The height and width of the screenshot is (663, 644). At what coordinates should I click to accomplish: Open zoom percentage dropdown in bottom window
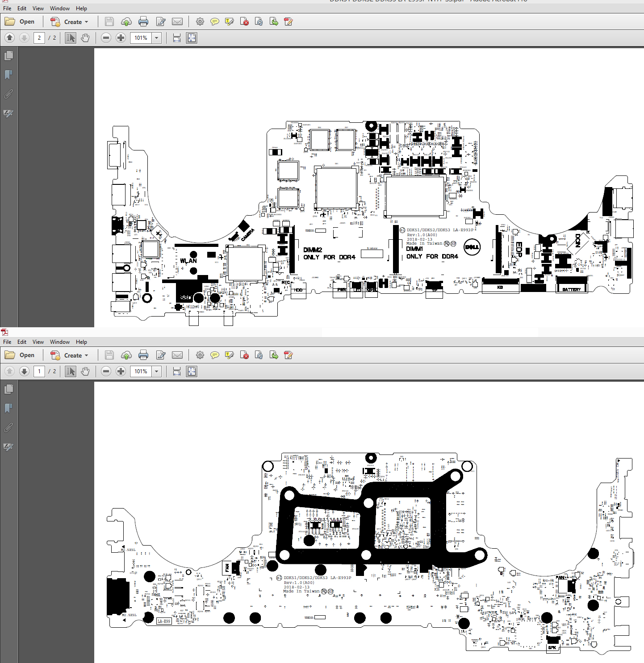tap(157, 371)
